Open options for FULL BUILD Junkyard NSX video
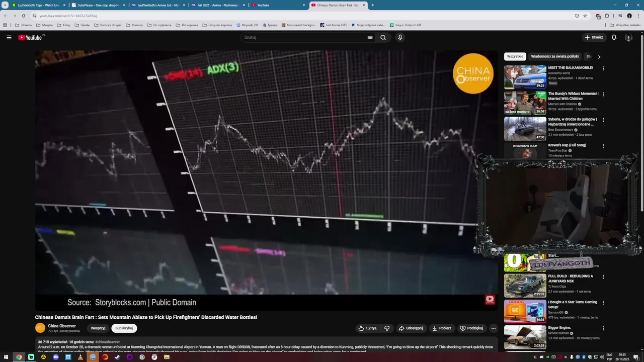Viewport: 644px width, 362px height. (603, 277)
